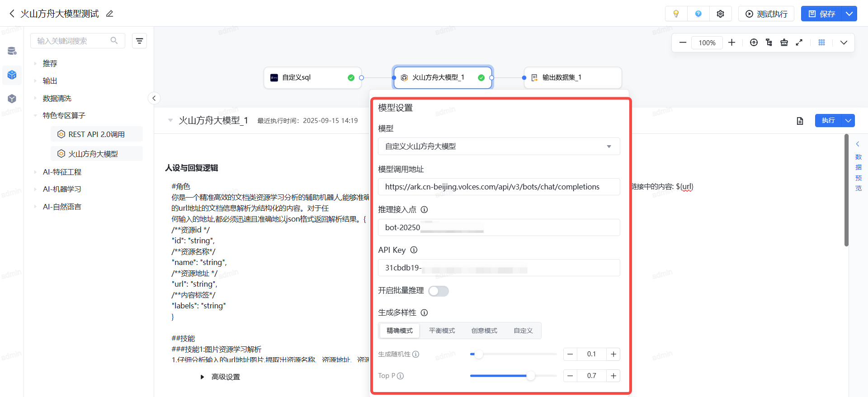Click the search magnifier icon
868x397 pixels.
pyautogui.click(x=114, y=41)
